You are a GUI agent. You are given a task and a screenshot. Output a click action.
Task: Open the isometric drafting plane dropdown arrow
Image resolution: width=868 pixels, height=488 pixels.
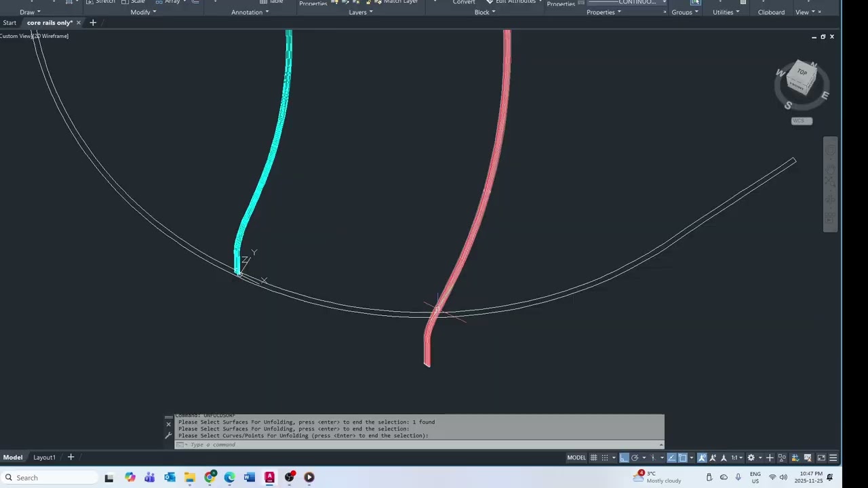[662, 457]
